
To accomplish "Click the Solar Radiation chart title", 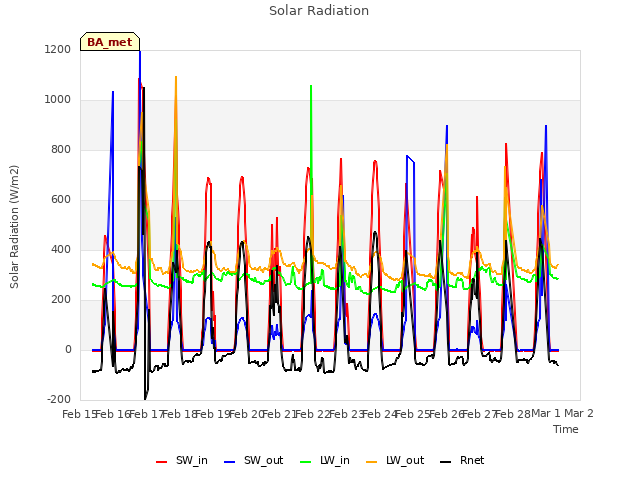I will (x=319, y=11).
